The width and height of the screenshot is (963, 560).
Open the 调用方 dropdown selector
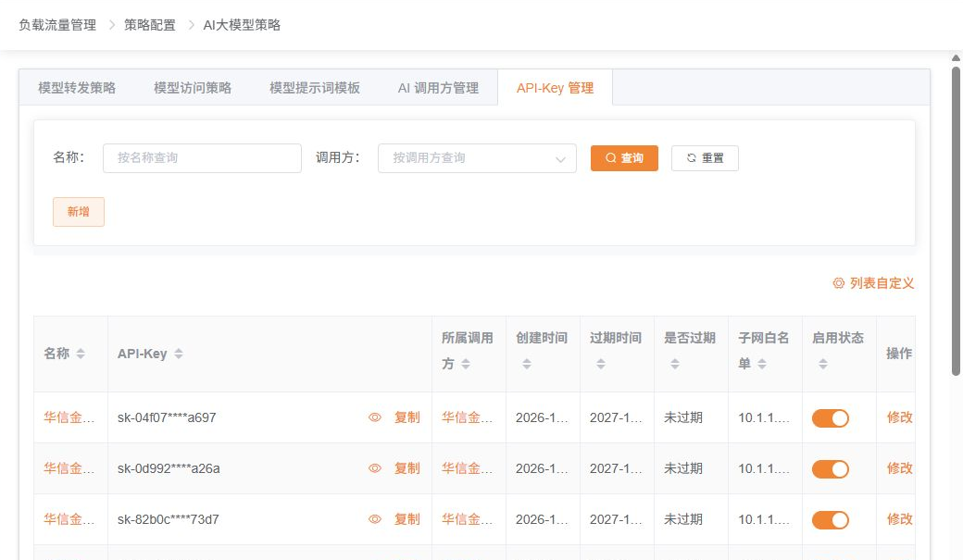click(x=477, y=158)
